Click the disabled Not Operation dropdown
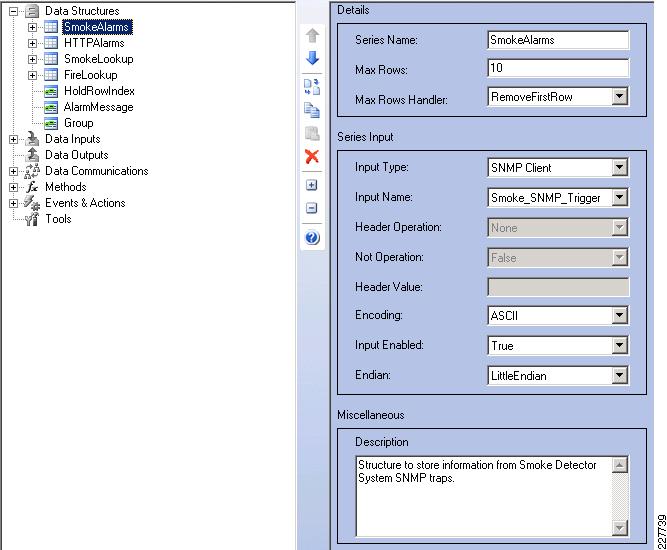Viewport: 667px width, 550px height. [558, 257]
